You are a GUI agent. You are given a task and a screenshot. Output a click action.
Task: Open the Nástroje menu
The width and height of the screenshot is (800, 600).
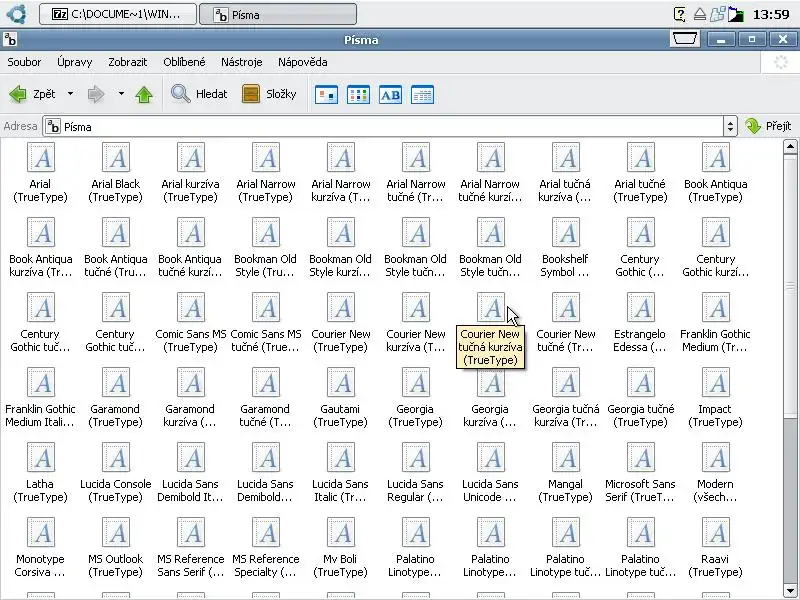pos(241,62)
